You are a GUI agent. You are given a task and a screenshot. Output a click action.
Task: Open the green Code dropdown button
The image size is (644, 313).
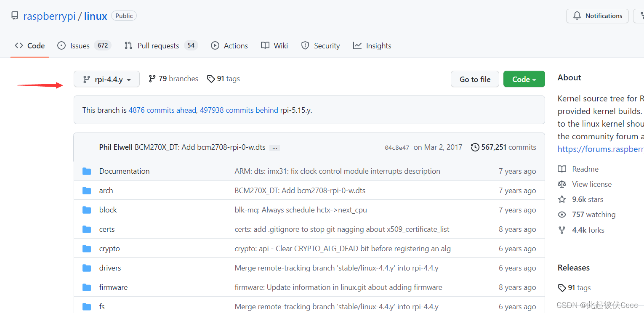[x=524, y=79]
